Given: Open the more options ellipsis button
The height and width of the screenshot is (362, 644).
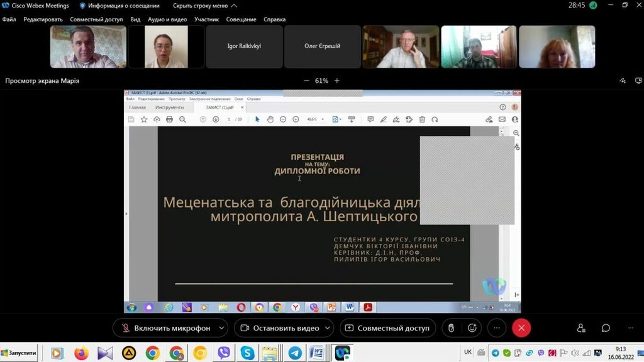Looking at the screenshot, I should coord(496,328).
